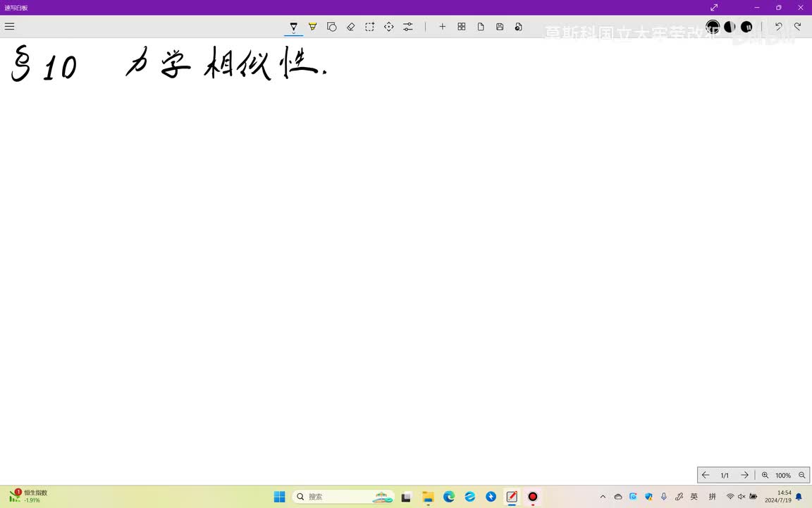The width and height of the screenshot is (812, 508).
Task: Select the half-black circle color preset
Action: (730, 26)
